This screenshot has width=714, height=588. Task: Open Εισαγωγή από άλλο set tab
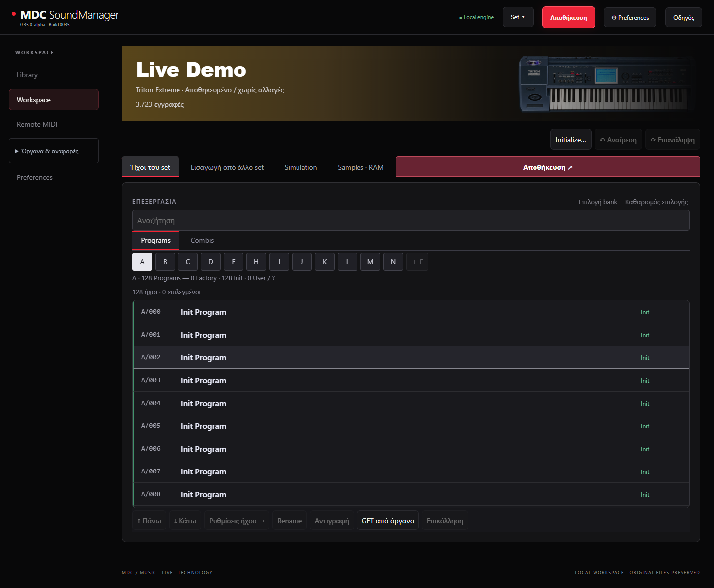coord(227,167)
